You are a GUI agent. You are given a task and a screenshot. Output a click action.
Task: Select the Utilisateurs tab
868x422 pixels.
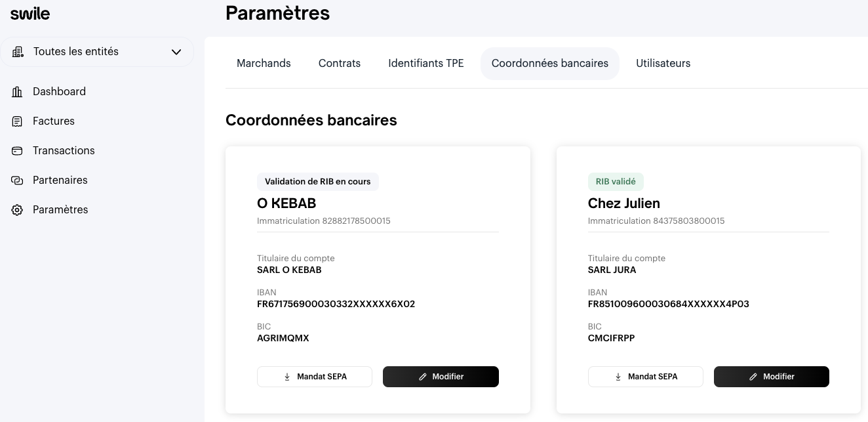663,64
